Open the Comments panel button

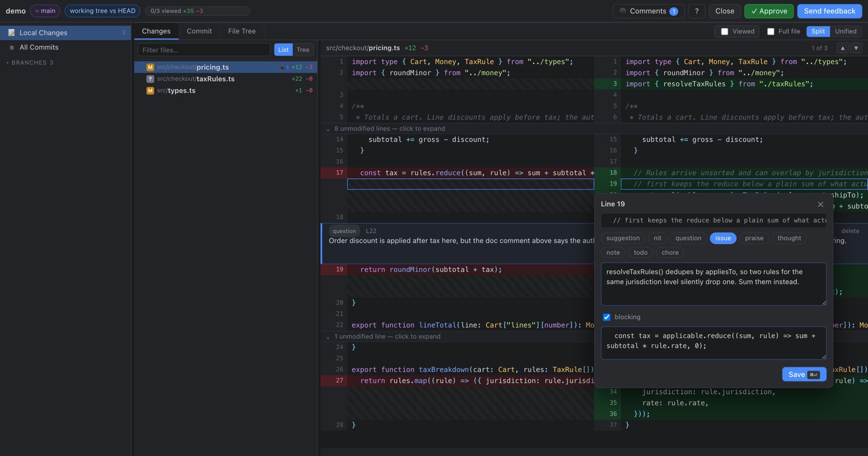point(648,11)
